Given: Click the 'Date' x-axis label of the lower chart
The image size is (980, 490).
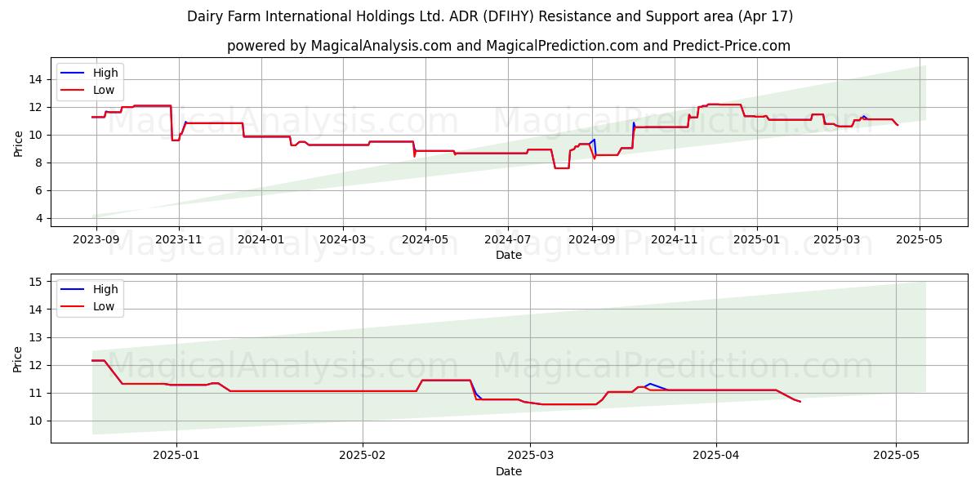Looking at the screenshot, I should (x=509, y=472).
